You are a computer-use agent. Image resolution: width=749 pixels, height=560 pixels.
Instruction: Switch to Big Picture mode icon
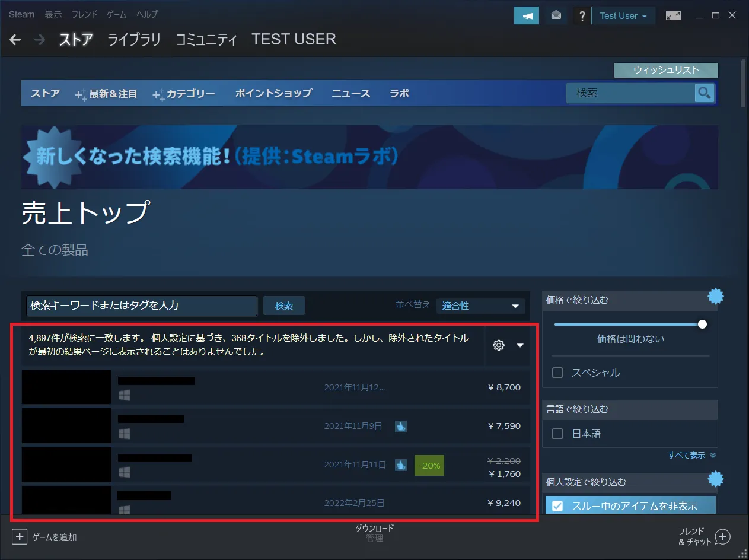click(x=673, y=16)
